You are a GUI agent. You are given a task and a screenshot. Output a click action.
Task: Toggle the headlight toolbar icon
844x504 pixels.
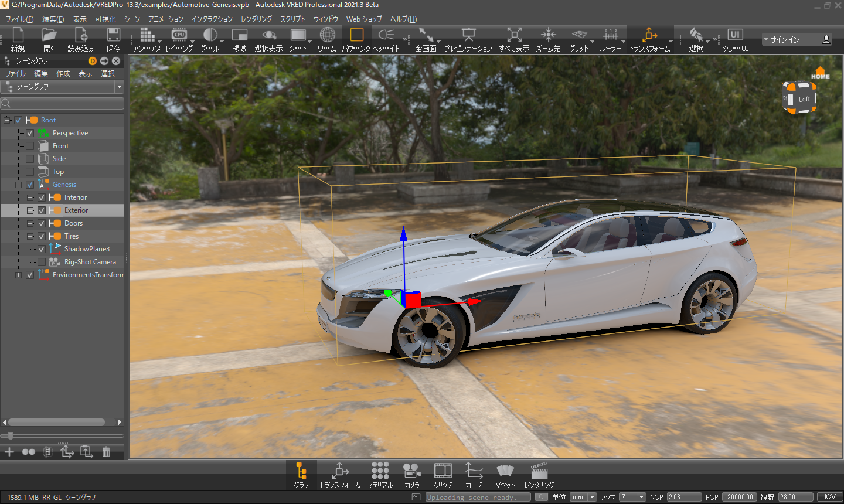(386, 39)
